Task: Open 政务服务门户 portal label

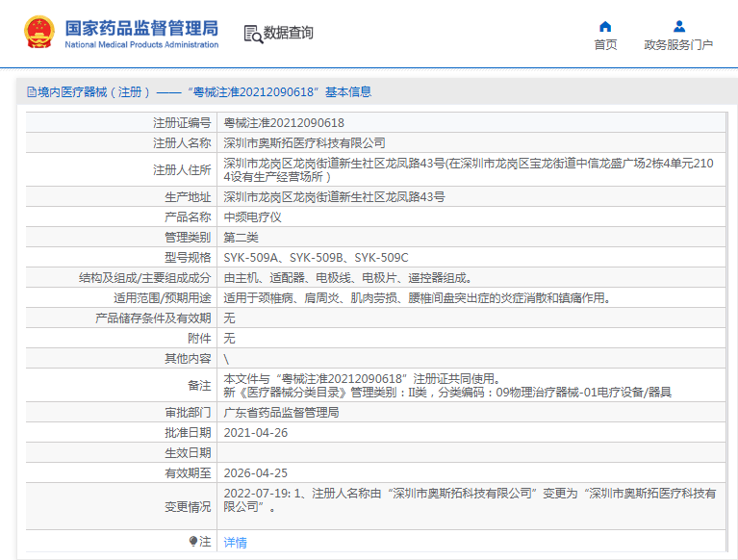Action: 678,44
